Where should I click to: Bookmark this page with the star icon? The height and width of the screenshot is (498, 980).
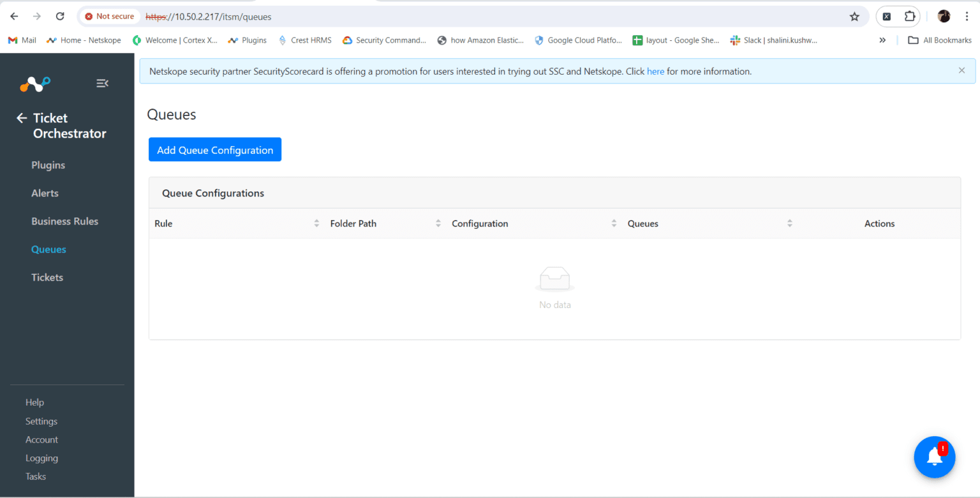click(854, 17)
